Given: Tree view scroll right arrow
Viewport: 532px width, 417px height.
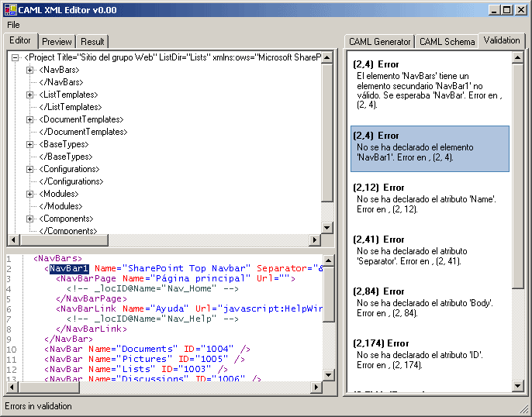Looking at the screenshot, I should click(315, 240).
